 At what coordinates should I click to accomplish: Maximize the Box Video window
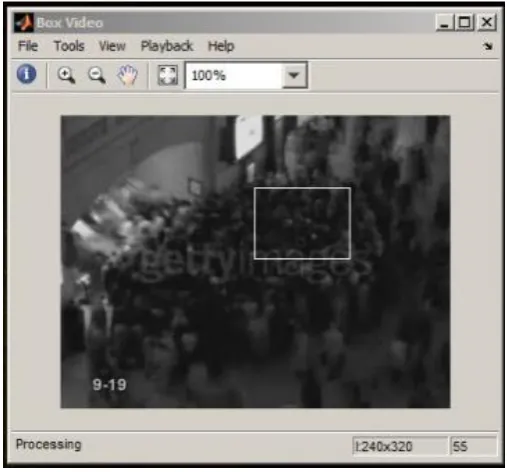465,23
